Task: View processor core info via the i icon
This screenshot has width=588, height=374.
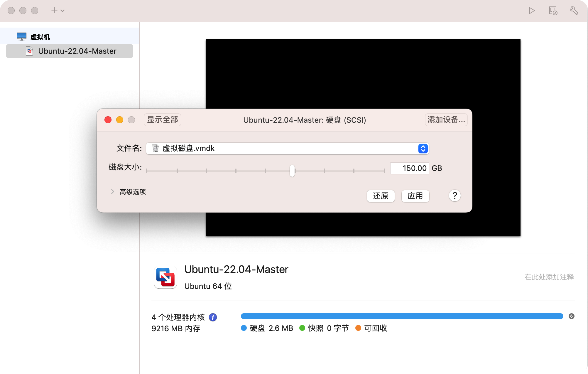Action: (x=213, y=317)
